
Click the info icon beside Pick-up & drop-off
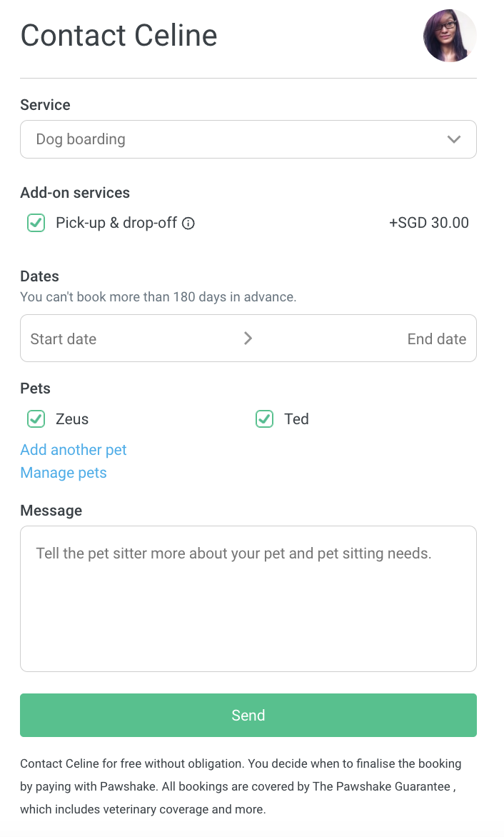[188, 224]
